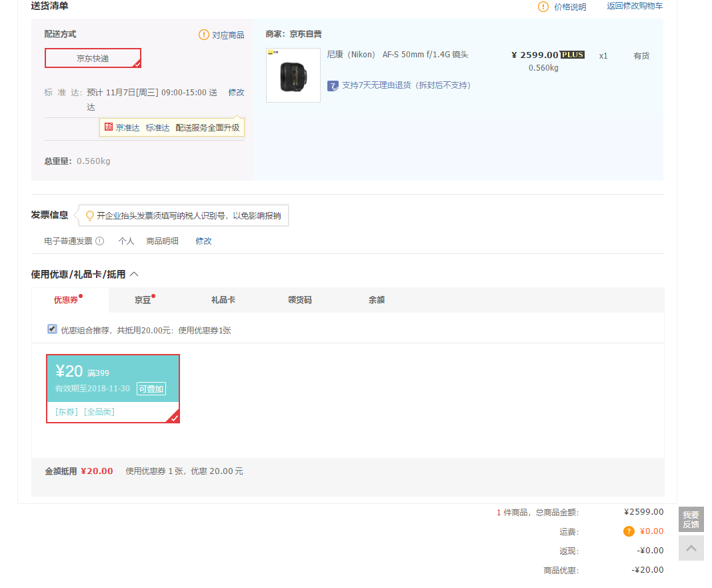Select 京东快递 delivery method
The height and width of the screenshot is (588, 712).
point(93,58)
